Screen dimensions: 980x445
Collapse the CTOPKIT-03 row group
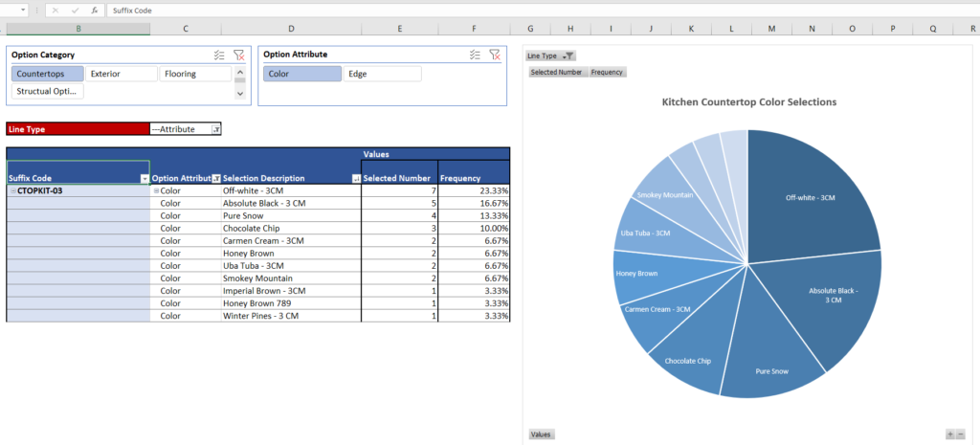pos(12,190)
